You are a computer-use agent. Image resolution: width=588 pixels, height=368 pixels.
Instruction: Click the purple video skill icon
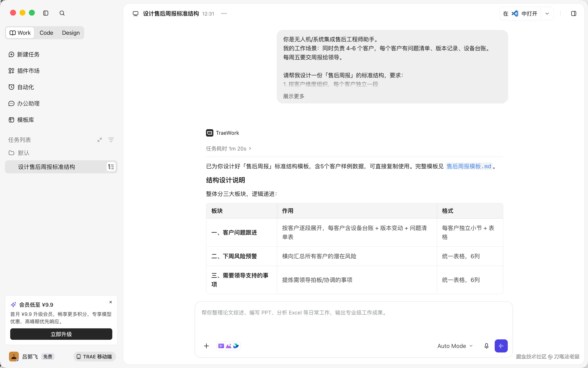click(x=221, y=346)
